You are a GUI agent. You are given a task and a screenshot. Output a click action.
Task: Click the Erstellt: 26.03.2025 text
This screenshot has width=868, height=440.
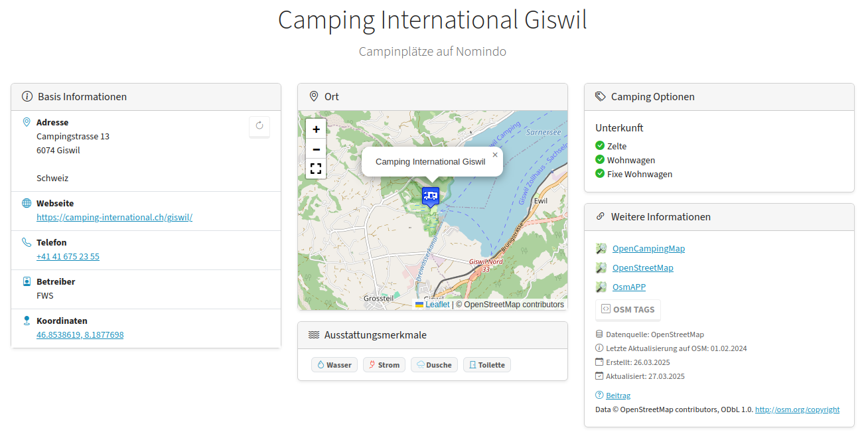point(638,362)
